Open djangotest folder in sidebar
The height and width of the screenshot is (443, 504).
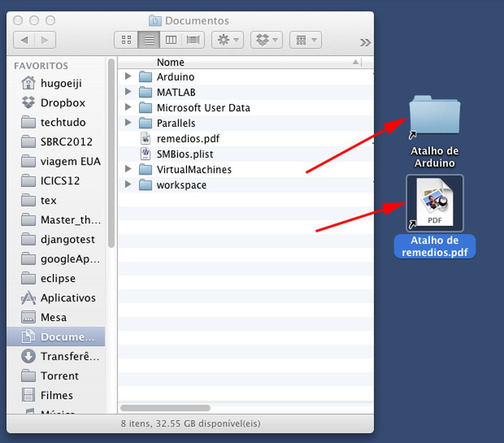56,240
